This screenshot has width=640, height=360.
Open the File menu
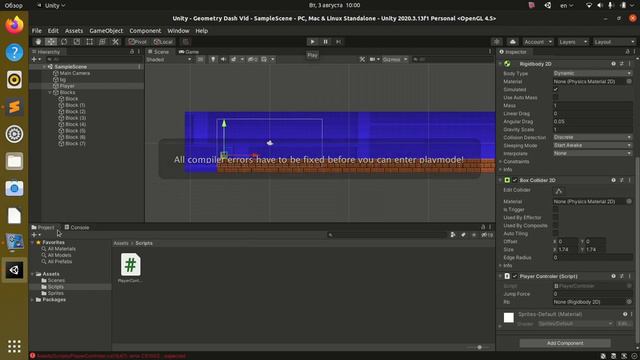pyautogui.click(x=37, y=31)
